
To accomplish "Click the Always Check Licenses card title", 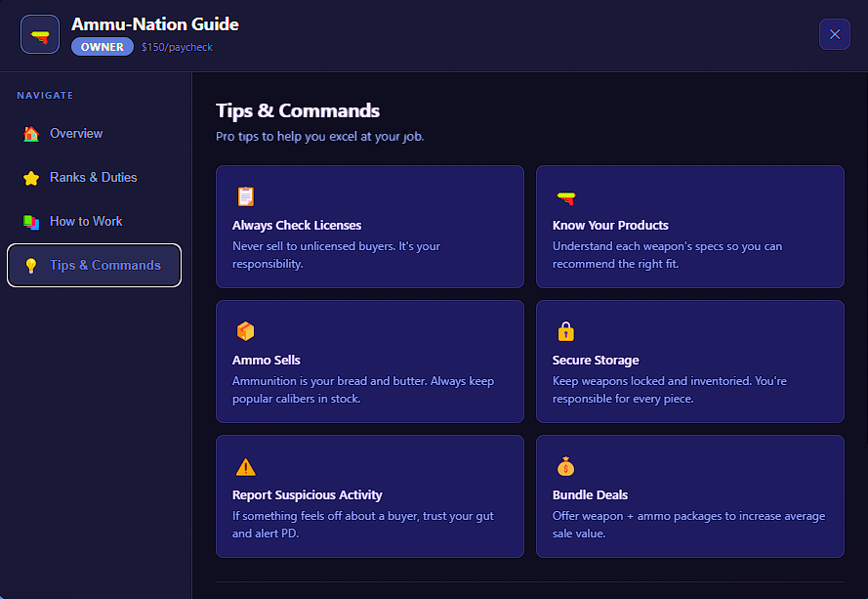I will pyautogui.click(x=297, y=225).
